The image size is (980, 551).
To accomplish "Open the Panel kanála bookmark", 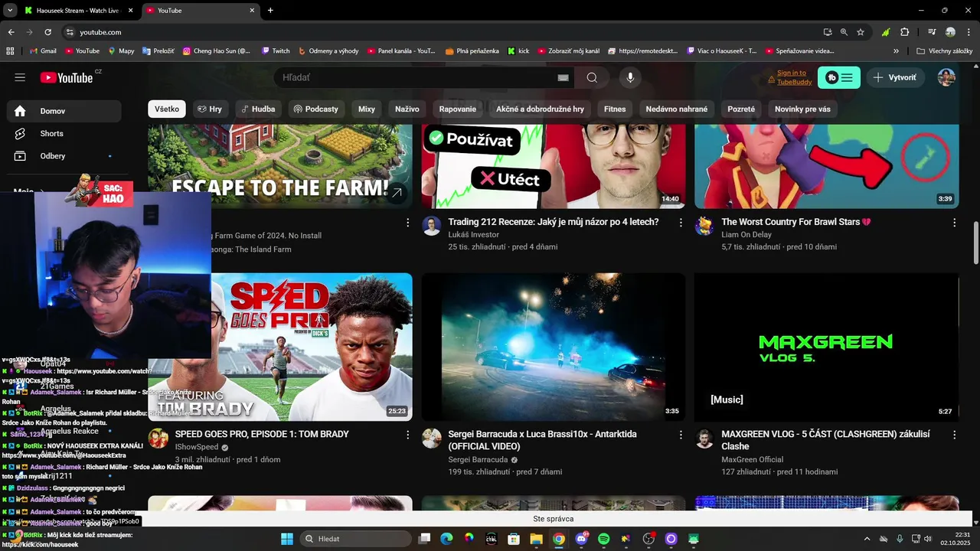I will 401,51.
